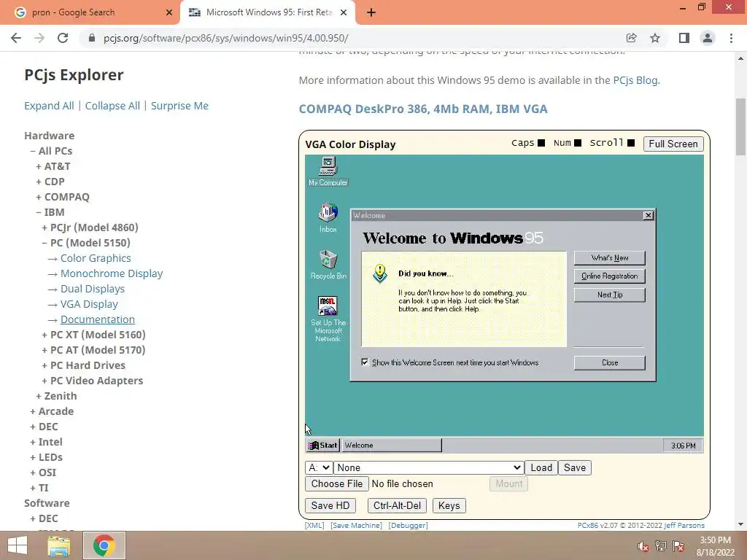Show the Next Tip
The width and height of the screenshot is (747, 560).
coord(609,295)
